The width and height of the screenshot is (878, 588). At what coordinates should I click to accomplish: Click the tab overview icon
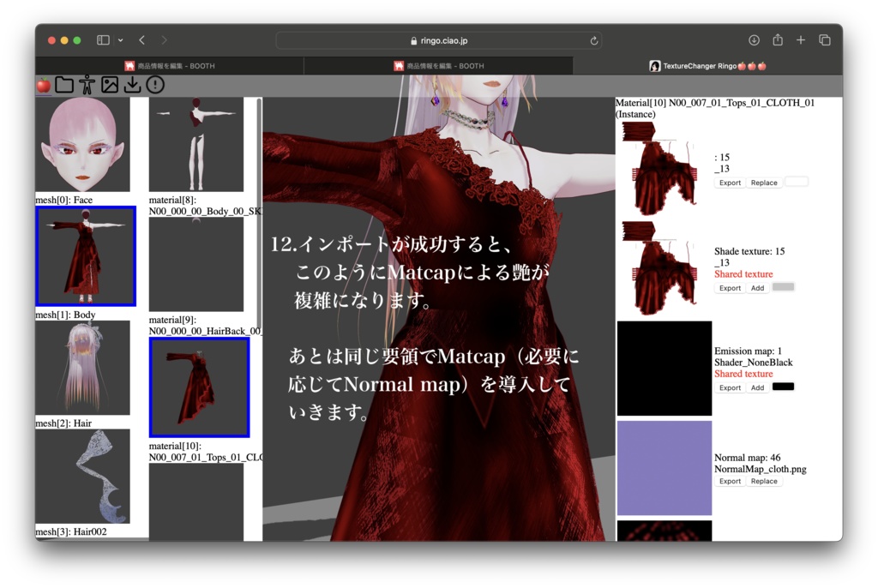pyautogui.click(x=824, y=39)
